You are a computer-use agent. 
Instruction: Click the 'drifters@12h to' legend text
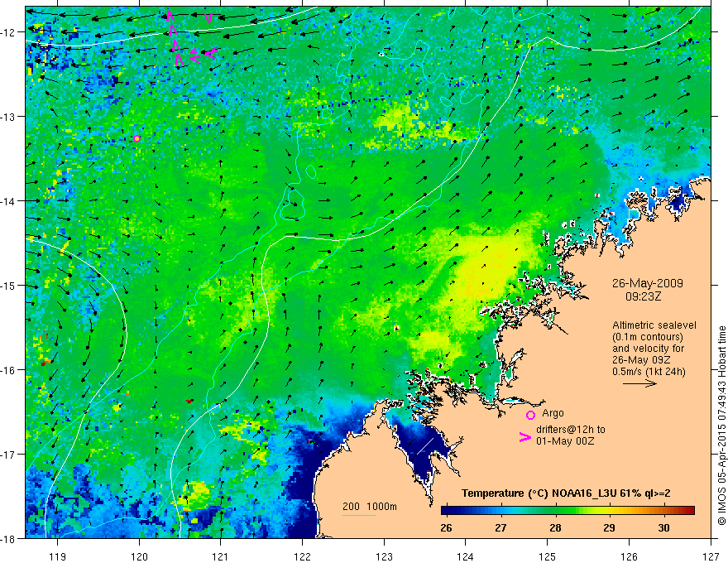pos(571,429)
